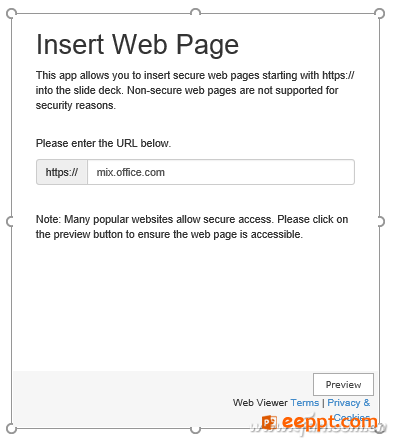Click the URL field containing mix.office.com
393x443 pixels.
[221, 172]
